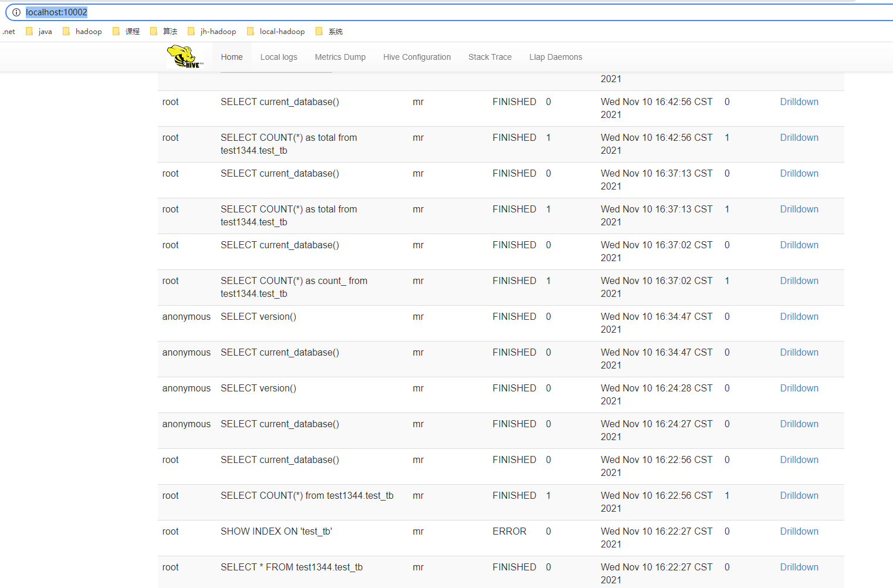Select the 'SHOW INDEX ON 'test_tb'' query text
The width and height of the screenshot is (893, 588).
click(276, 532)
